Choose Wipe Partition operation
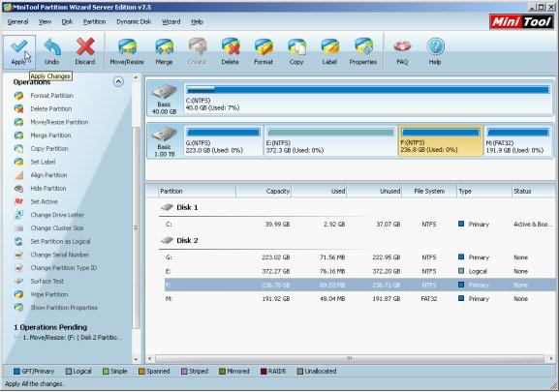 coord(49,294)
